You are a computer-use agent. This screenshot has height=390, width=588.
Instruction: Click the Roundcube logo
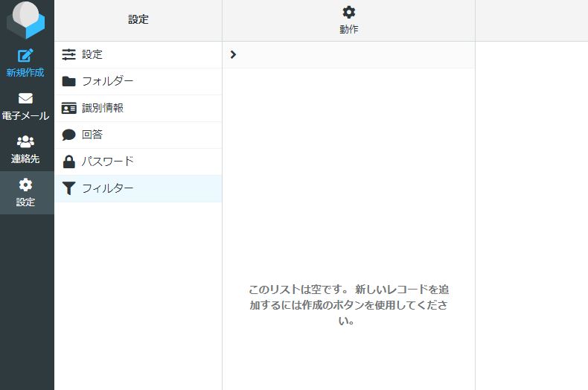point(26,20)
